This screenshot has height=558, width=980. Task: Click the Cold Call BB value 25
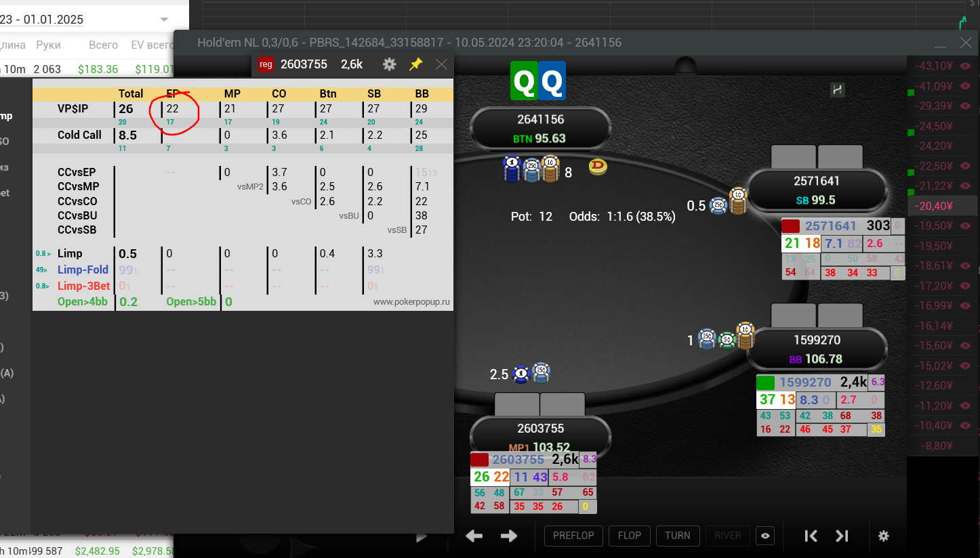click(x=421, y=135)
